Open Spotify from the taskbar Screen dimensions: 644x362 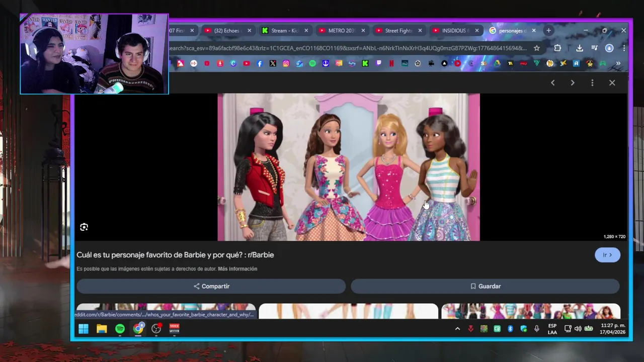[120, 329]
